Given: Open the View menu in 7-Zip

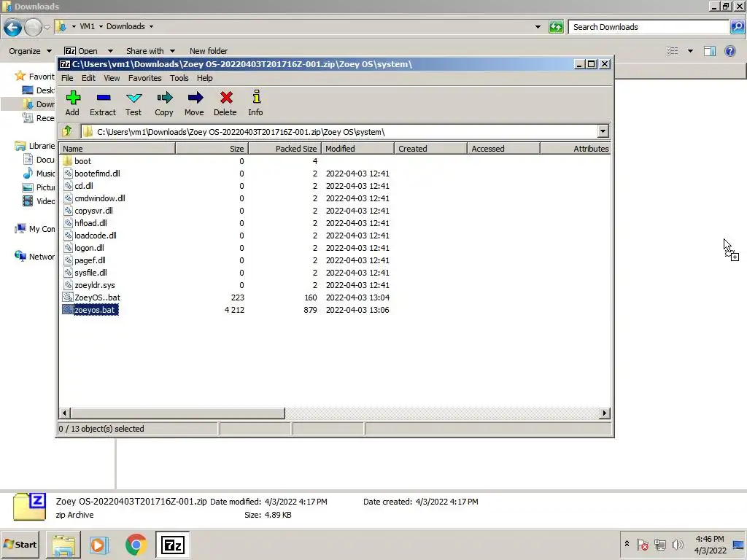Looking at the screenshot, I should [112, 78].
